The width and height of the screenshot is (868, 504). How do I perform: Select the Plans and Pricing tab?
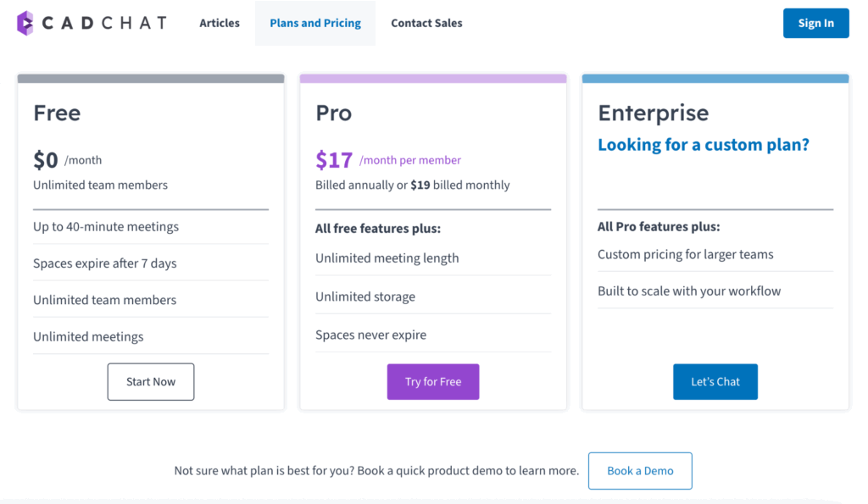pyautogui.click(x=315, y=23)
